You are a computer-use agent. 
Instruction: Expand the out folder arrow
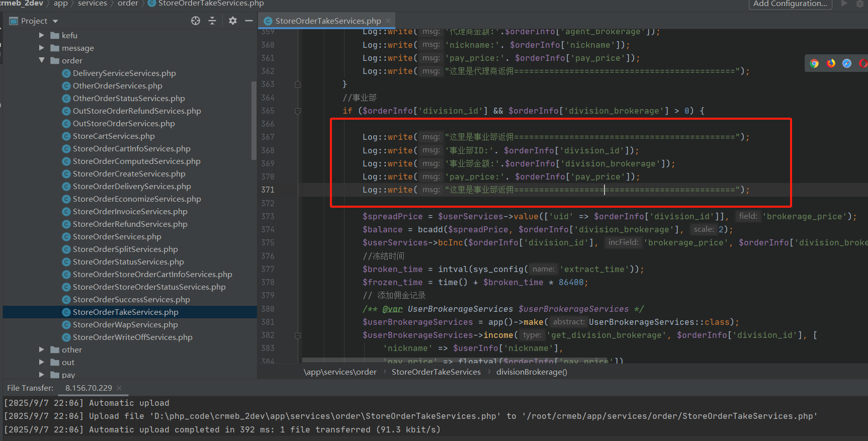click(x=42, y=362)
